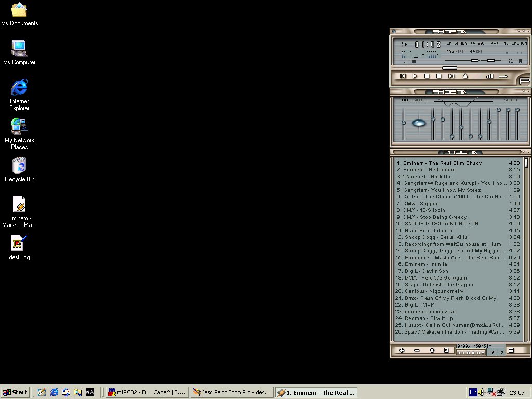Viewport: 532px width, 399px height.
Task: Open the playlist list options menu icon
Action: pos(511,351)
